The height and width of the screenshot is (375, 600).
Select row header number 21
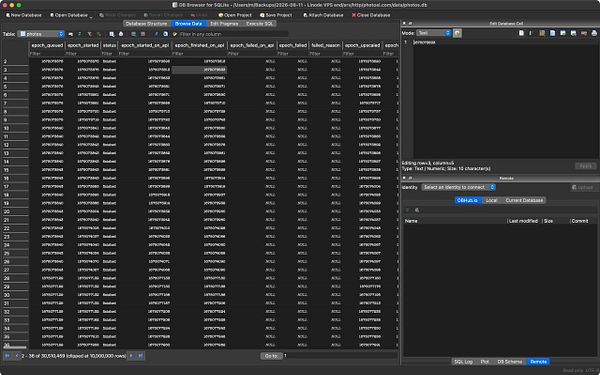tap(15, 220)
